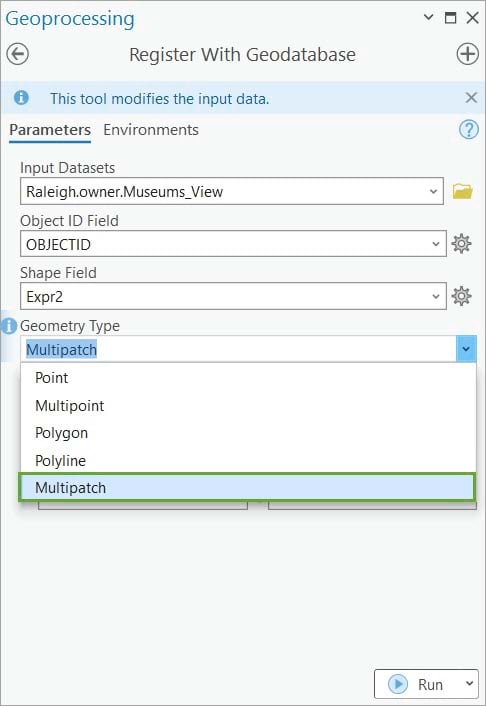The image size is (486, 706).
Task: Select Polyline geometry type
Action: (248, 460)
